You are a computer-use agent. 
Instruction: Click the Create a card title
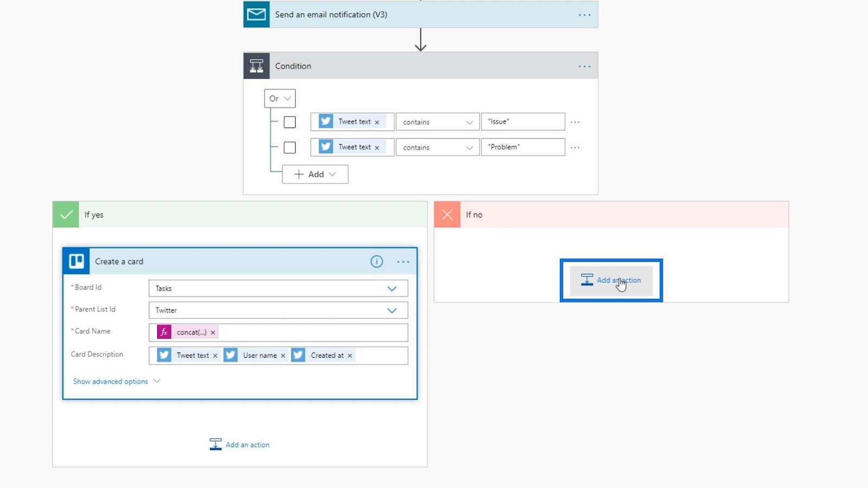click(x=119, y=261)
